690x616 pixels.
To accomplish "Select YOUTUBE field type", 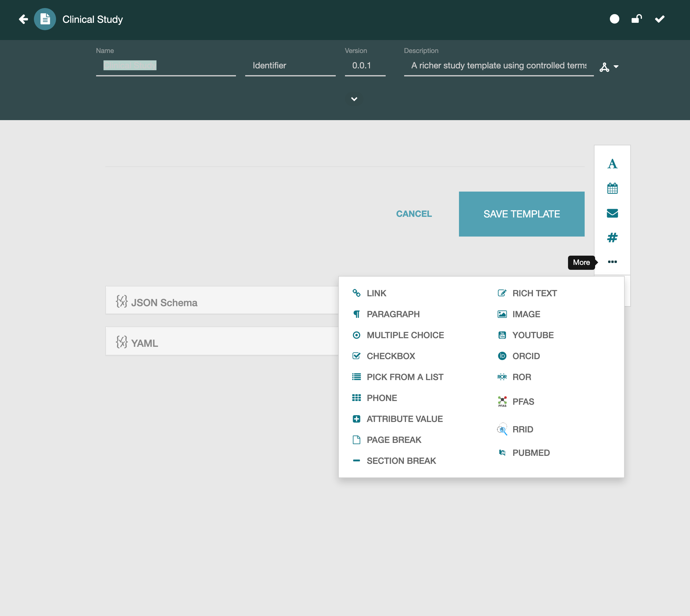I will click(x=526, y=335).
